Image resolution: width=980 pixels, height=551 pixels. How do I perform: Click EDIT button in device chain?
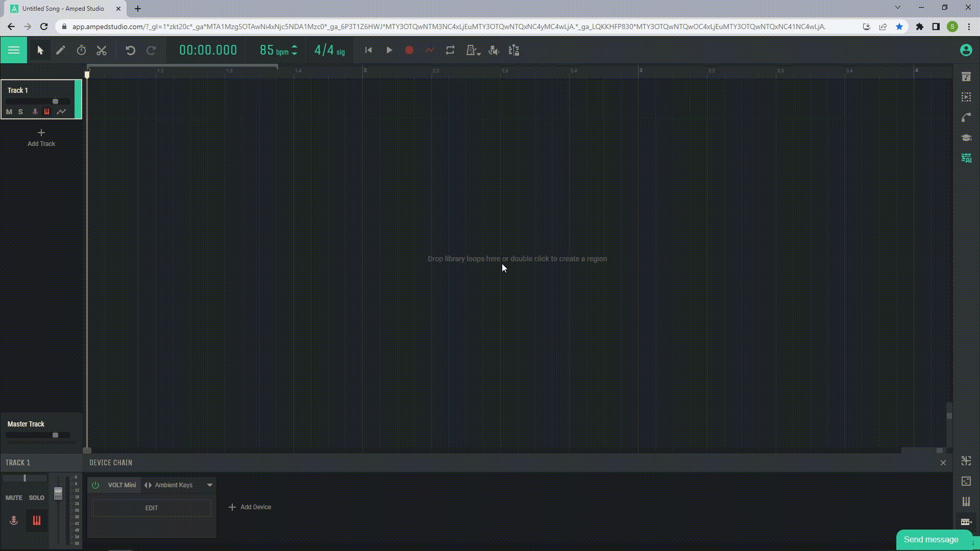coord(152,507)
